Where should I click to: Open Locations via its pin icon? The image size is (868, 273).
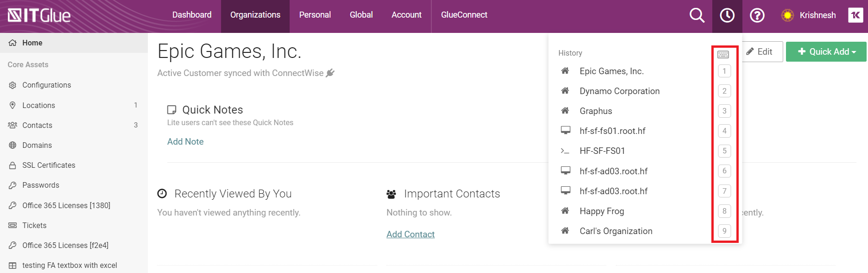pyautogui.click(x=13, y=105)
